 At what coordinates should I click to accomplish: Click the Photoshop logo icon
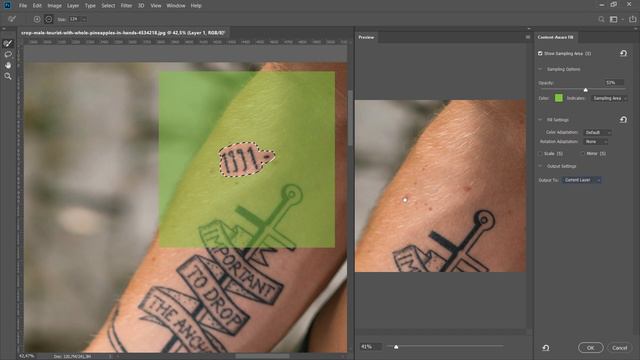tap(7, 5)
